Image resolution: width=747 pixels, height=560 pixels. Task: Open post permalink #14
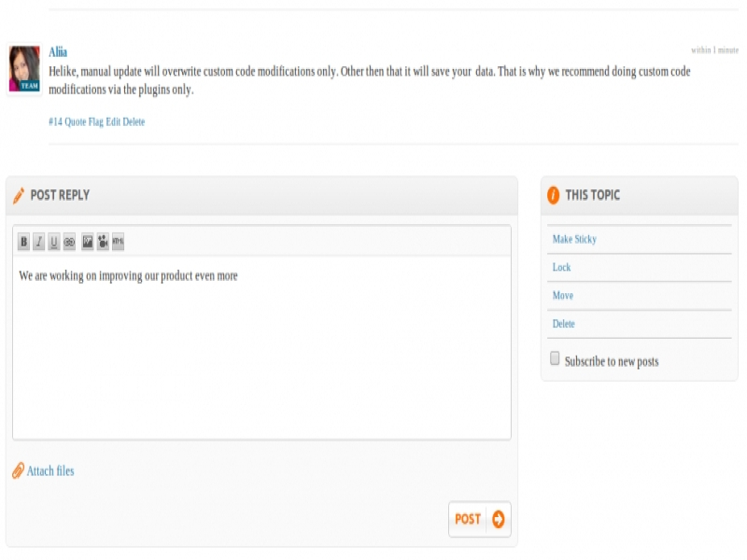tap(55, 122)
